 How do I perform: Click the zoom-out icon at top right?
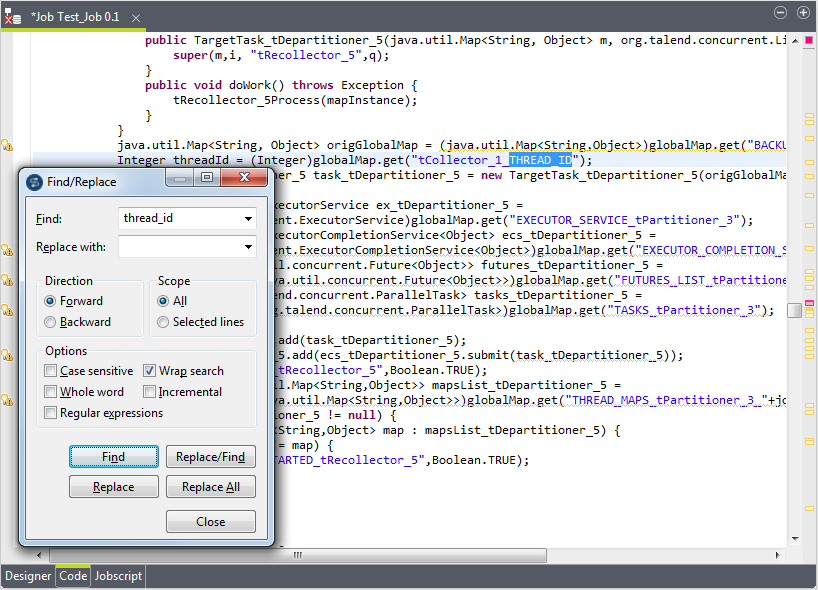(781, 12)
